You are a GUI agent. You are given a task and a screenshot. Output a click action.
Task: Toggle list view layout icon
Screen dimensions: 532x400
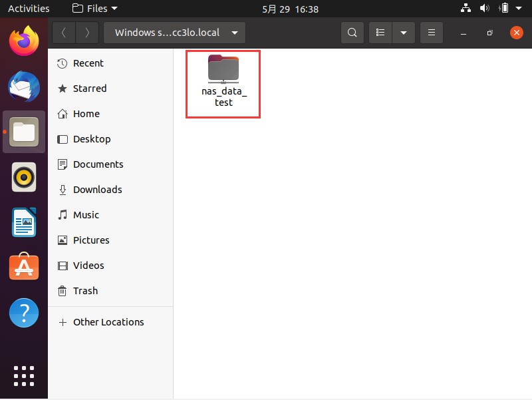(x=380, y=33)
